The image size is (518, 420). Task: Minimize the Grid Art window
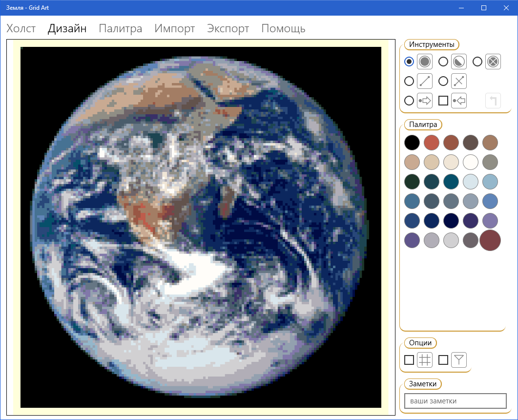pos(461,8)
